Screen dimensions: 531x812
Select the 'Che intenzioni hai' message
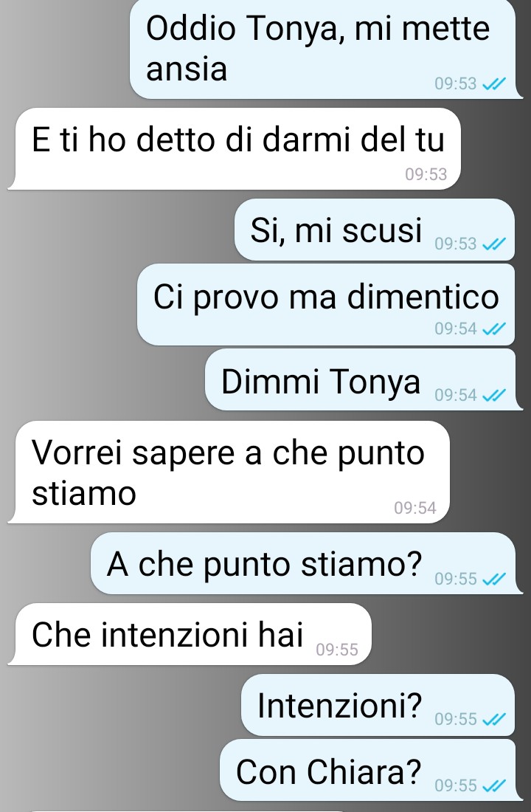(190, 634)
